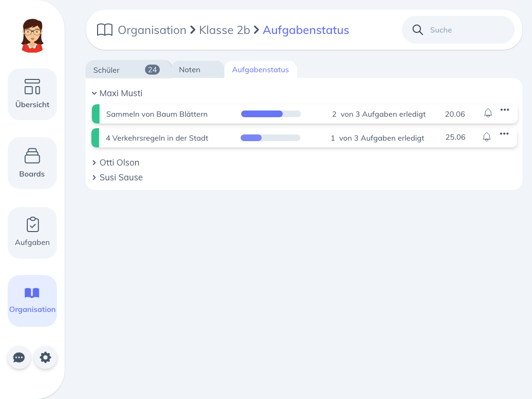Viewport: 532px width, 399px height.
Task: Click the due date 20.06
Action: (x=455, y=114)
